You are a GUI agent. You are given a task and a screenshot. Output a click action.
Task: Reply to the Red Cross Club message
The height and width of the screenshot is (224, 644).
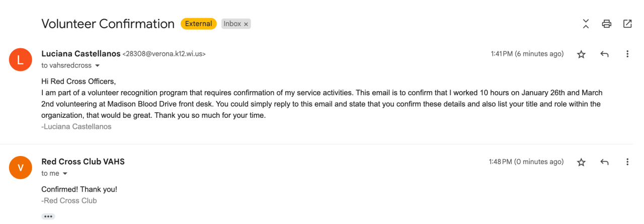605,162
